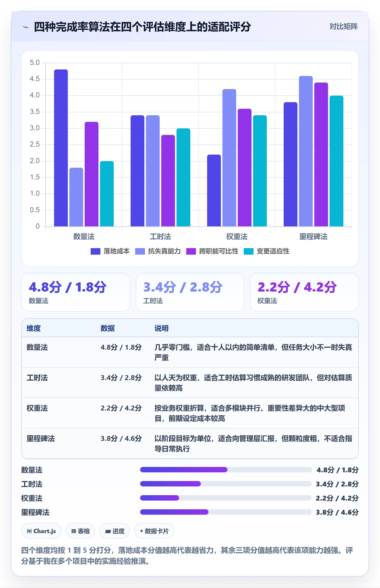Click the 说明 column header
380x588 pixels.
click(x=161, y=328)
